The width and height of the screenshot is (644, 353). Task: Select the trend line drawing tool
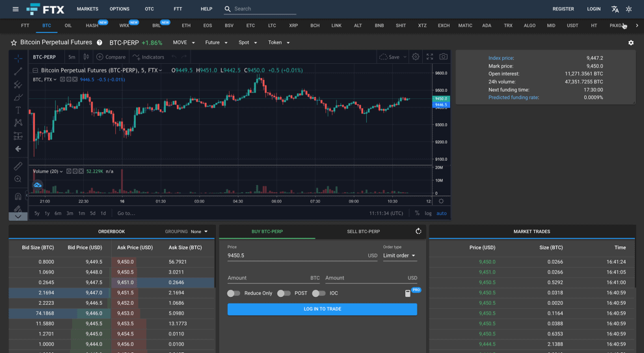18,72
